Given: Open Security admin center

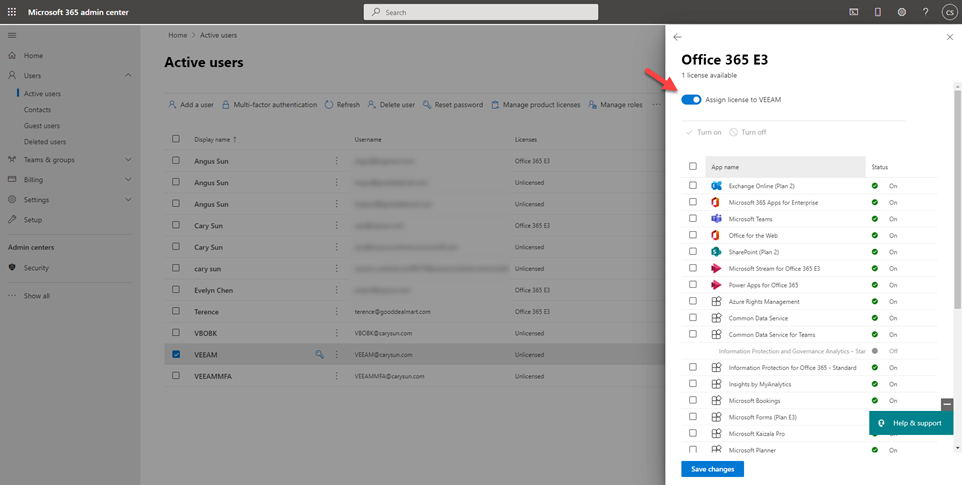Looking at the screenshot, I should point(36,268).
